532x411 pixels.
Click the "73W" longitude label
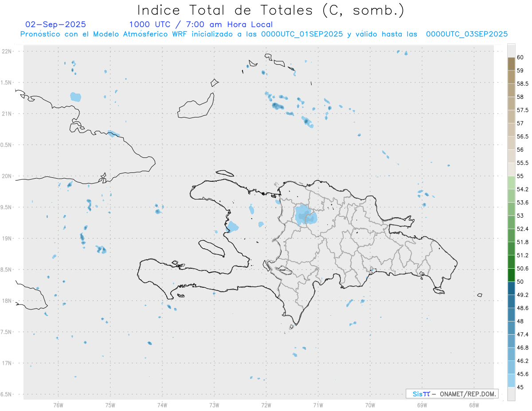[214, 405]
